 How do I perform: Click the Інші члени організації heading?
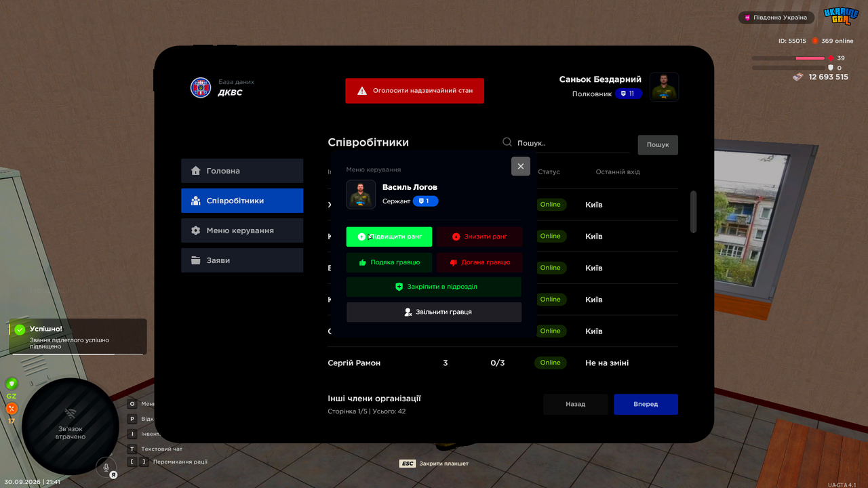(x=374, y=399)
